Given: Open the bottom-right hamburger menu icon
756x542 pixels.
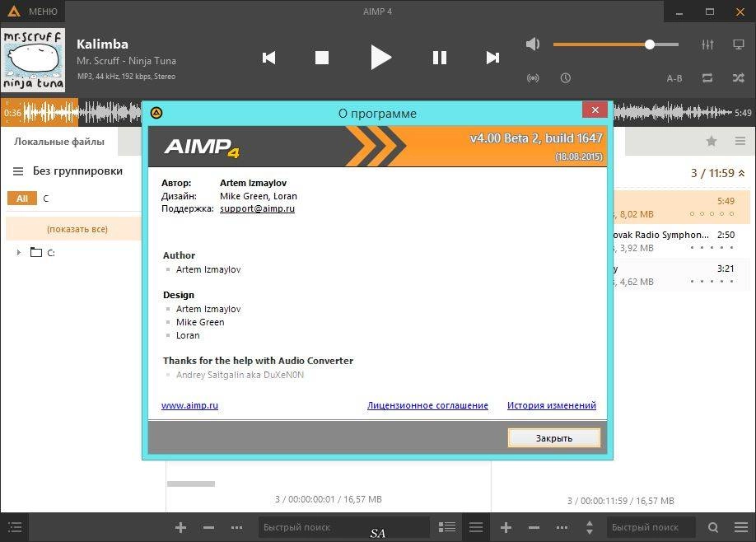Looking at the screenshot, I should point(741,527).
